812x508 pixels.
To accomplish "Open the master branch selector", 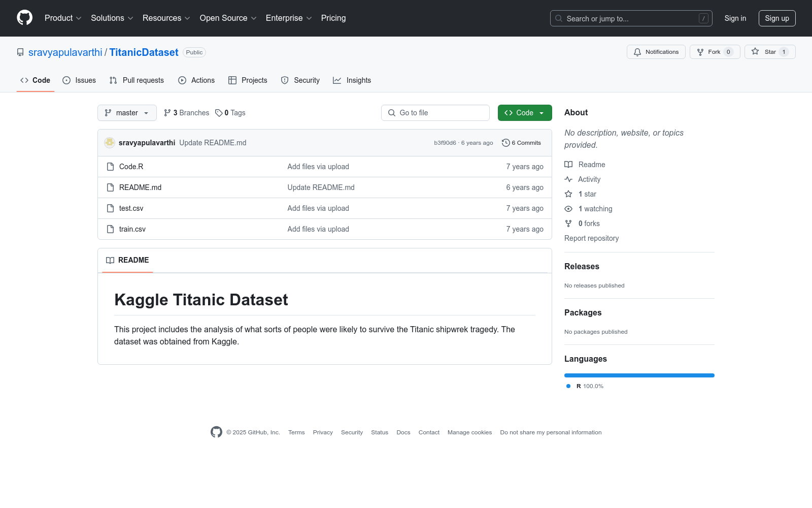I will tap(127, 113).
